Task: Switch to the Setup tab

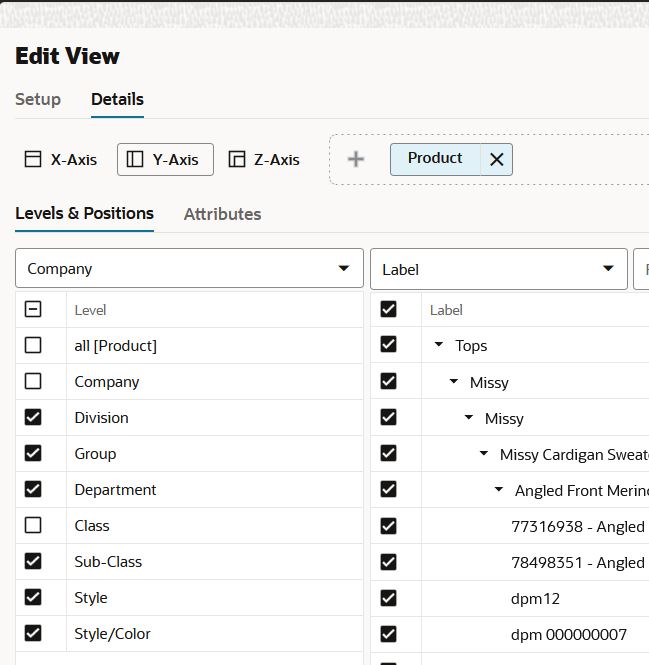Action: click(38, 100)
